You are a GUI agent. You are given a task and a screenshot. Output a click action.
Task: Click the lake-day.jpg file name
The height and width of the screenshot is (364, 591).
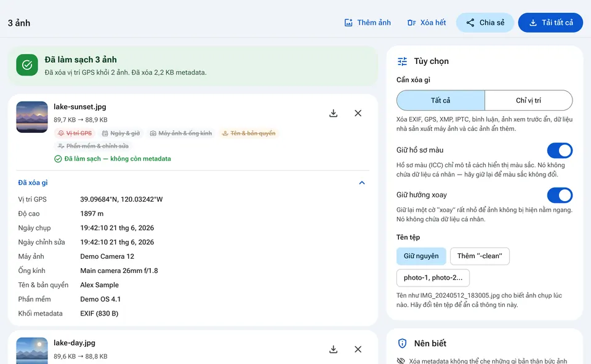[74, 343]
